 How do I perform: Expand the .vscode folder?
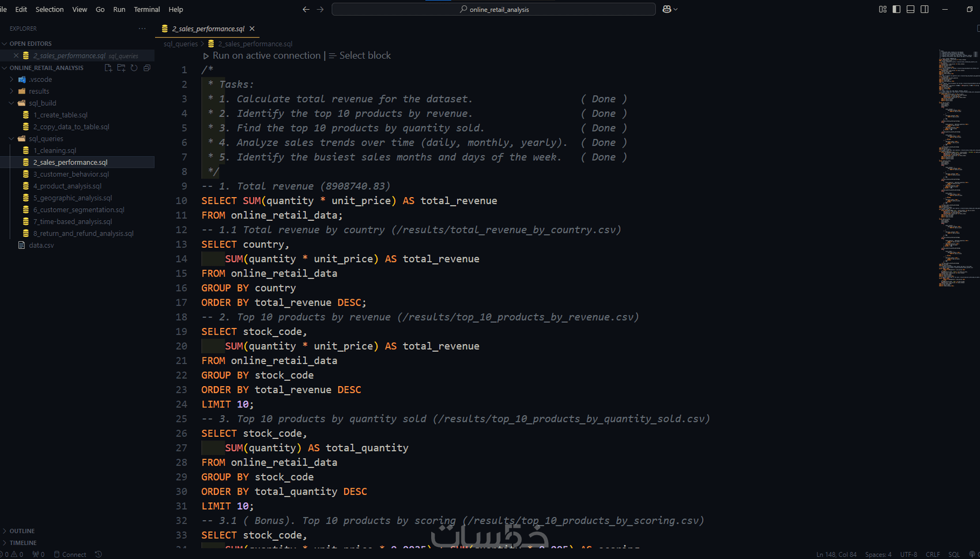[x=12, y=80]
